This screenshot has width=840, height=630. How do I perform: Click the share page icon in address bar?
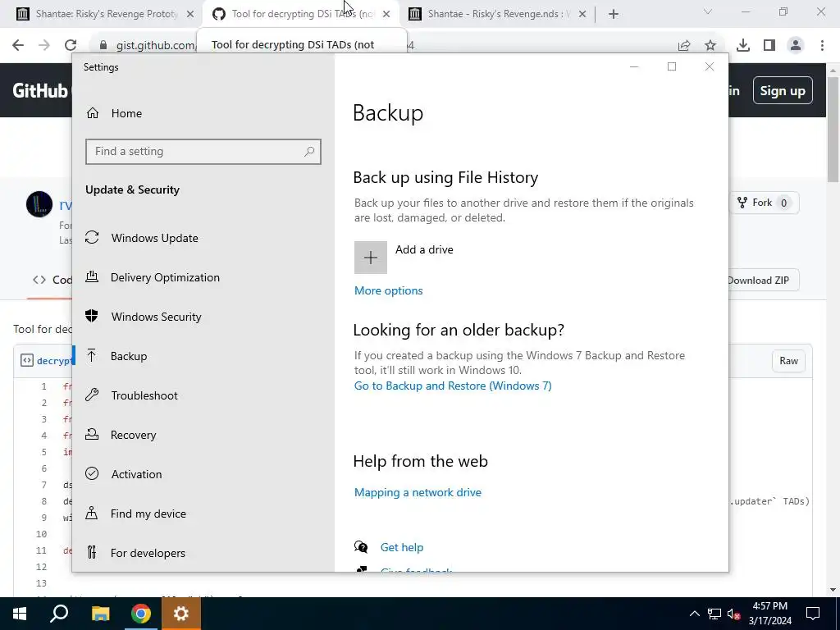[684, 46]
